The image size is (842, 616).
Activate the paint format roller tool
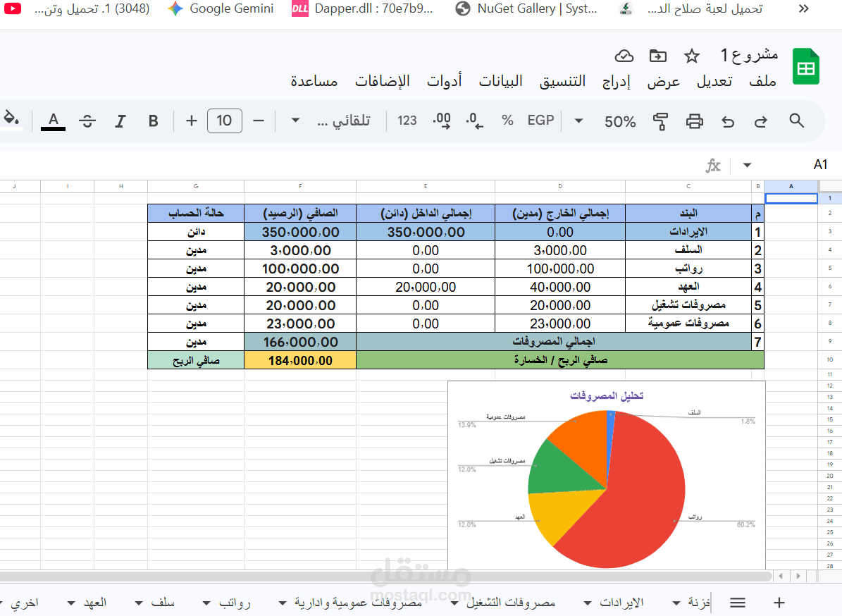coord(660,121)
